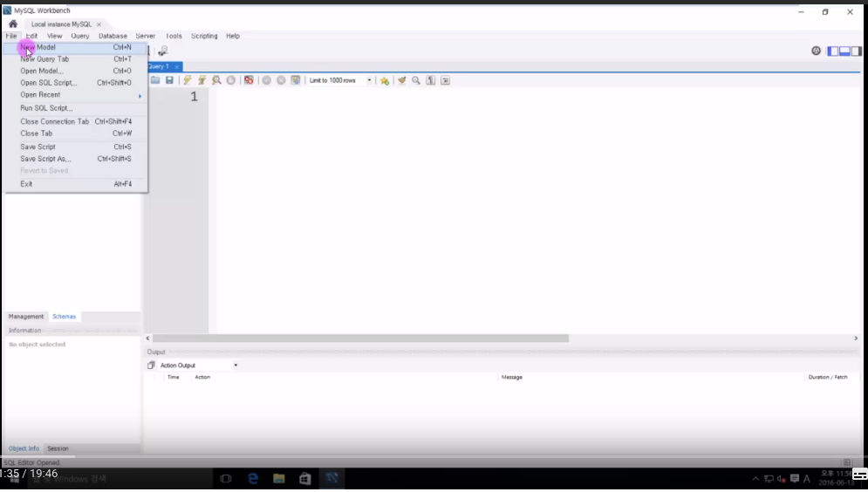Open SQL script file folder icon
The width and height of the screenshot is (868, 492).
coord(155,80)
